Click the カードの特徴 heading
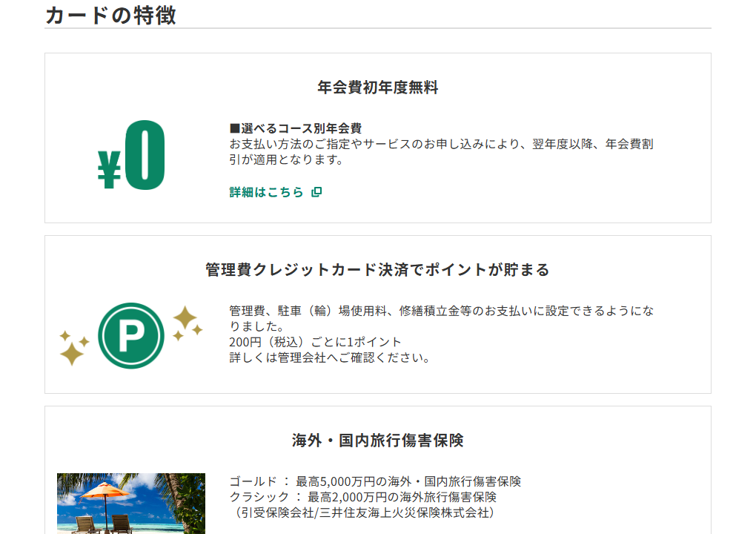 [x=111, y=15]
